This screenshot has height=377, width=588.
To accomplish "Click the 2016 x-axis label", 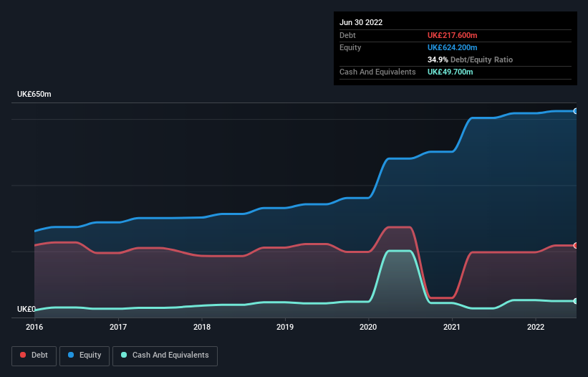I will coord(34,327).
